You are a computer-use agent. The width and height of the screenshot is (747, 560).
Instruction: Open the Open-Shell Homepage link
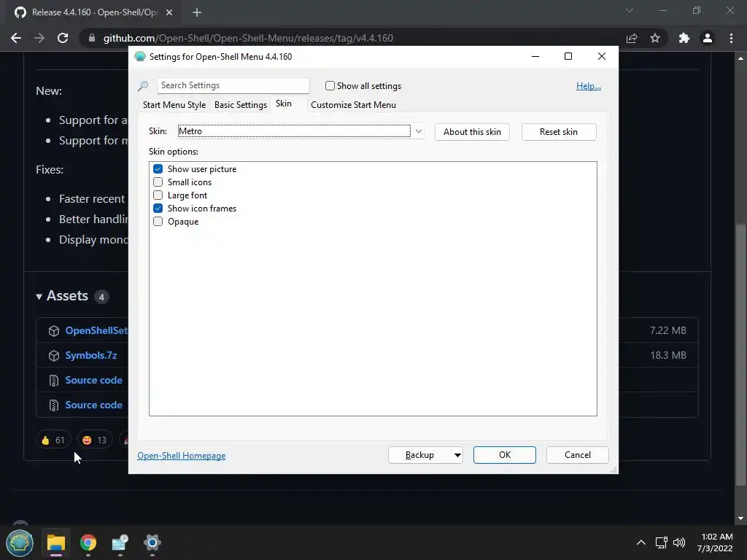[182, 456]
